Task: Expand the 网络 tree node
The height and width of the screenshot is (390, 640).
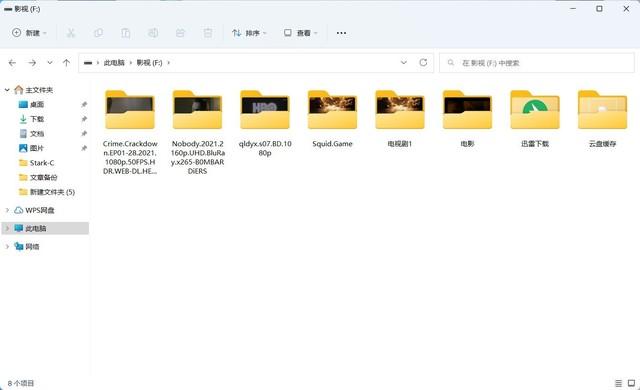Action: pyautogui.click(x=7, y=246)
